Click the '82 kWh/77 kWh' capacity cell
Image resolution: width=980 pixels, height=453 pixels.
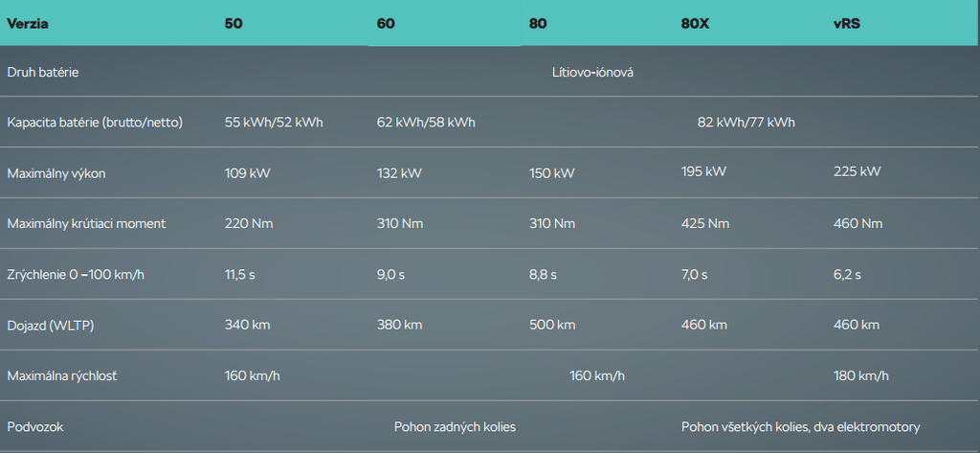[746, 123]
